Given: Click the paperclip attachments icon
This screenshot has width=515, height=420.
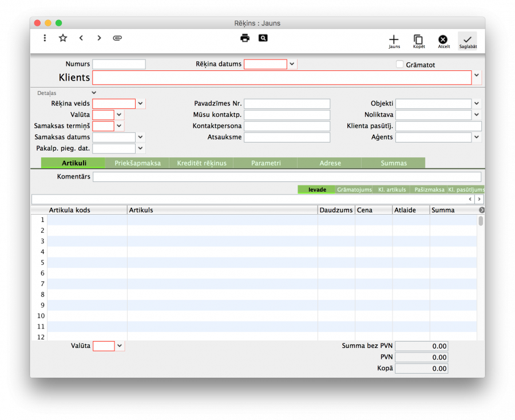Looking at the screenshot, I should click(x=117, y=38).
